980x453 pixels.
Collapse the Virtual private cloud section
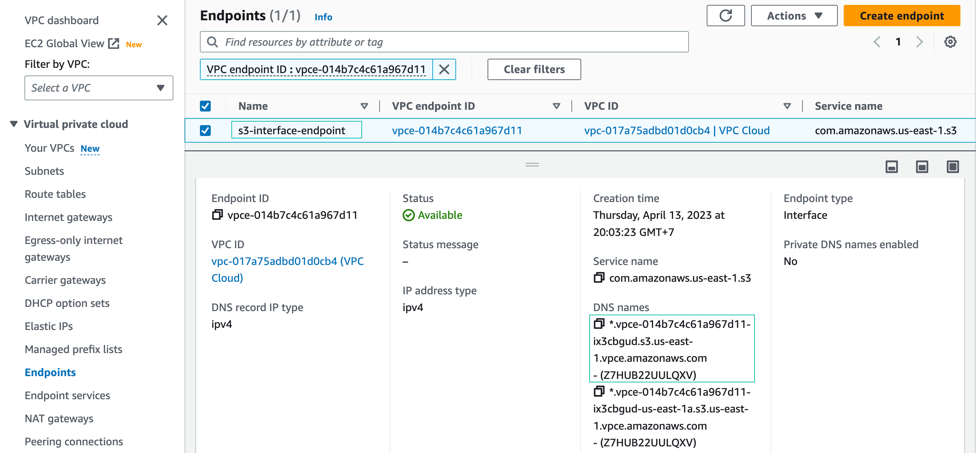[x=14, y=124]
